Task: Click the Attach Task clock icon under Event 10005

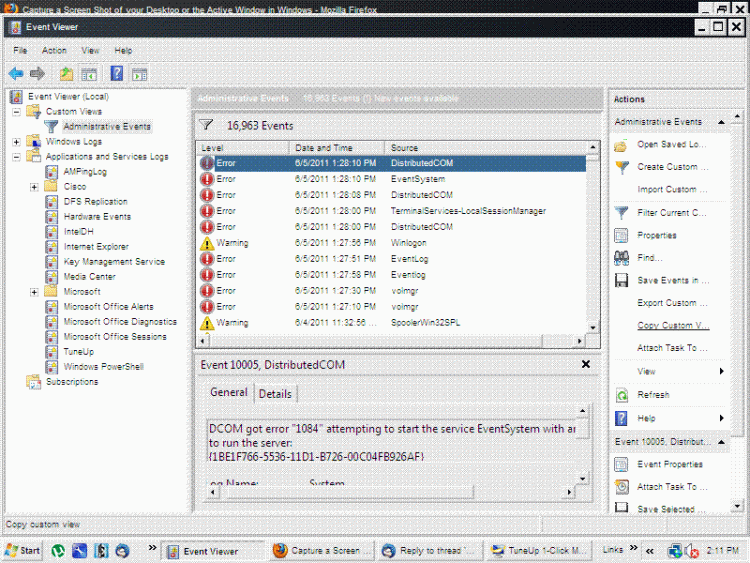Action: (x=621, y=487)
